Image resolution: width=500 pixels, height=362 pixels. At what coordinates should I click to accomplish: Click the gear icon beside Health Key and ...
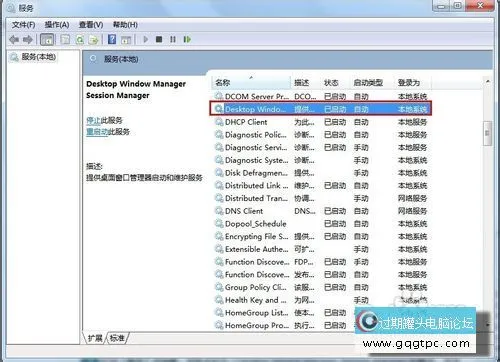click(x=219, y=300)
